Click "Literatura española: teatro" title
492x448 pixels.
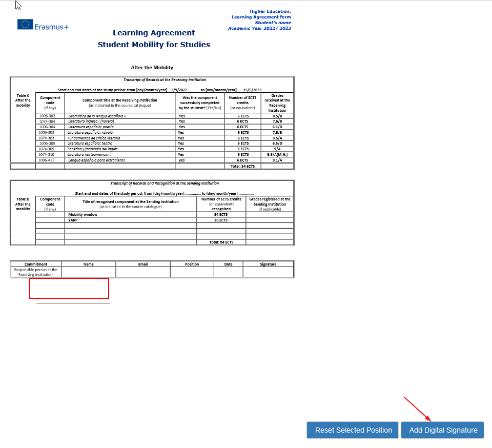(90, 144)
